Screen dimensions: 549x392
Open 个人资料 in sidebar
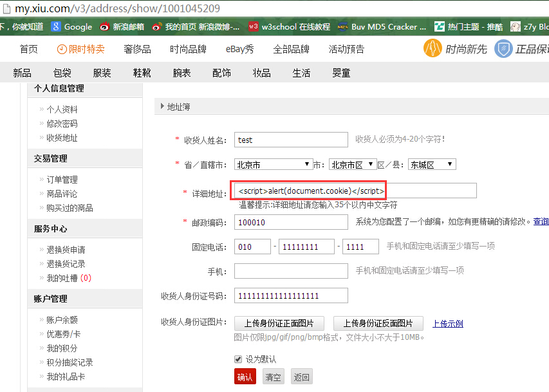pos(62,109)
